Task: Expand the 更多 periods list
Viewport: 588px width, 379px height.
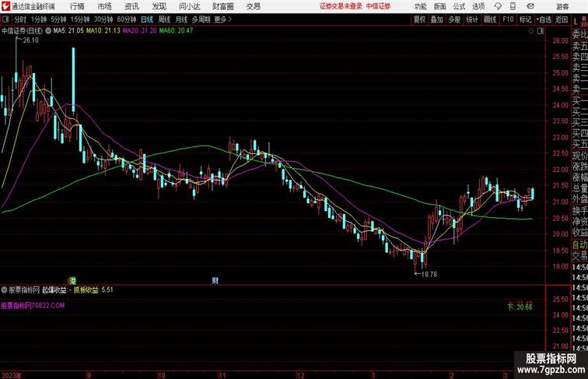Action: coord(222,19)
